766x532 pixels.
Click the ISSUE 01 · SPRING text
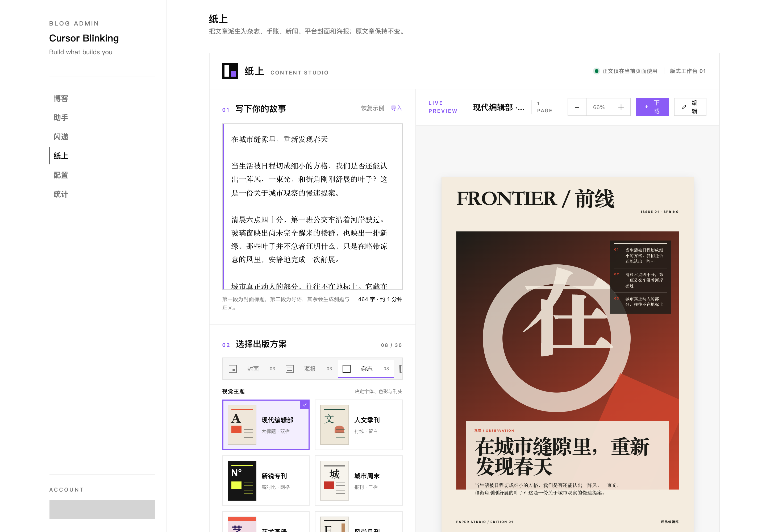tap(659, 212)
